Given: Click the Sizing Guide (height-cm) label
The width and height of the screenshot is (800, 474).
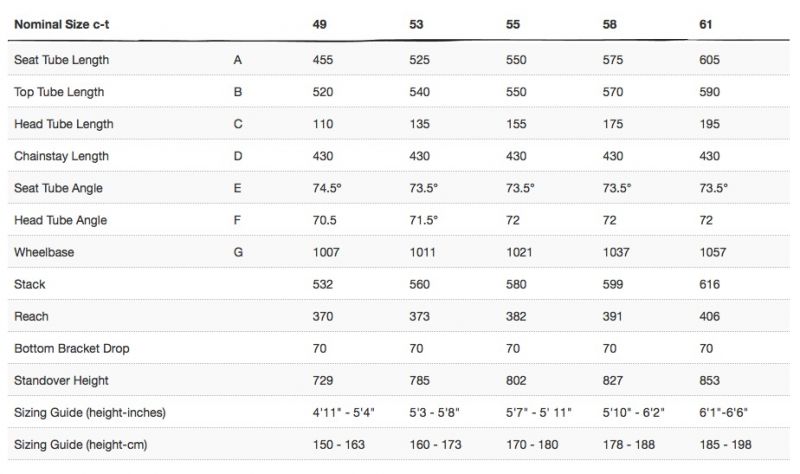Looking at the screenshot, I should pyautogui.click(x=81, y=445).
